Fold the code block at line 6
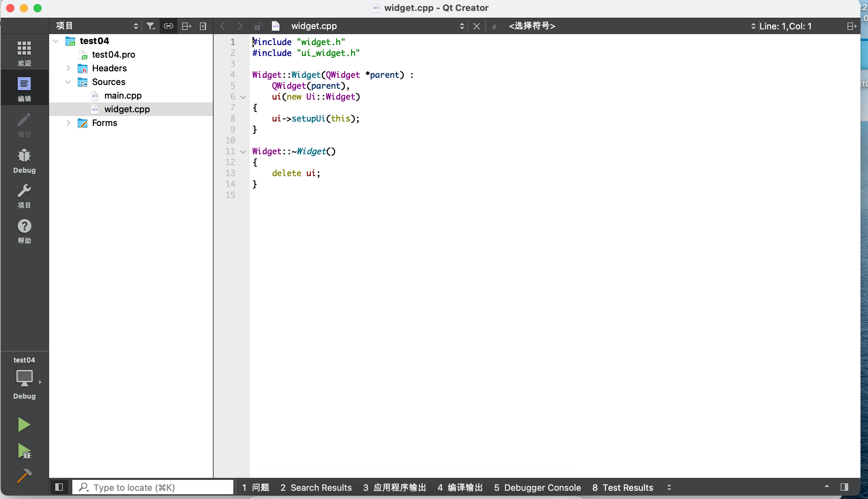 point(243,97)
